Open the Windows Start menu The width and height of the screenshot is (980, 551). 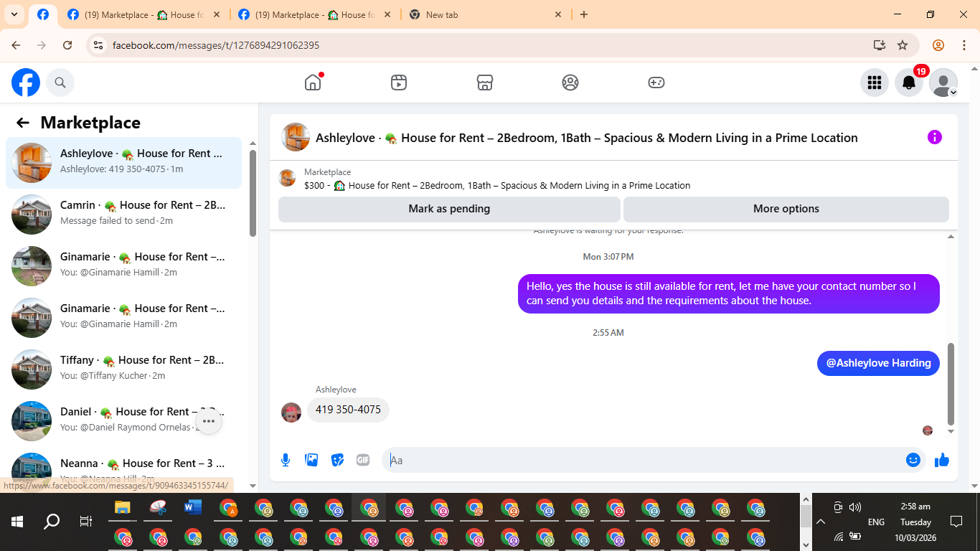pos(17,522)
